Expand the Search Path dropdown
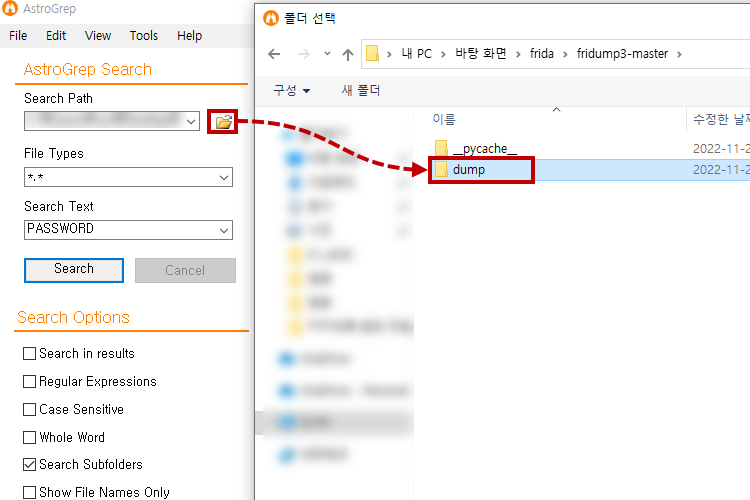 [x=191, y=122]
